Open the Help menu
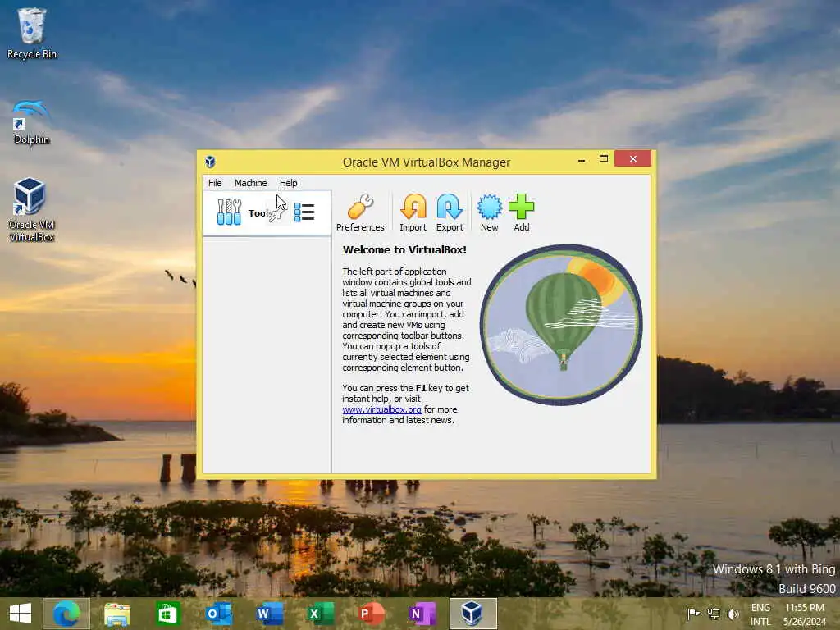The width and height of the screenshot is (840, 630). (288, 183)
